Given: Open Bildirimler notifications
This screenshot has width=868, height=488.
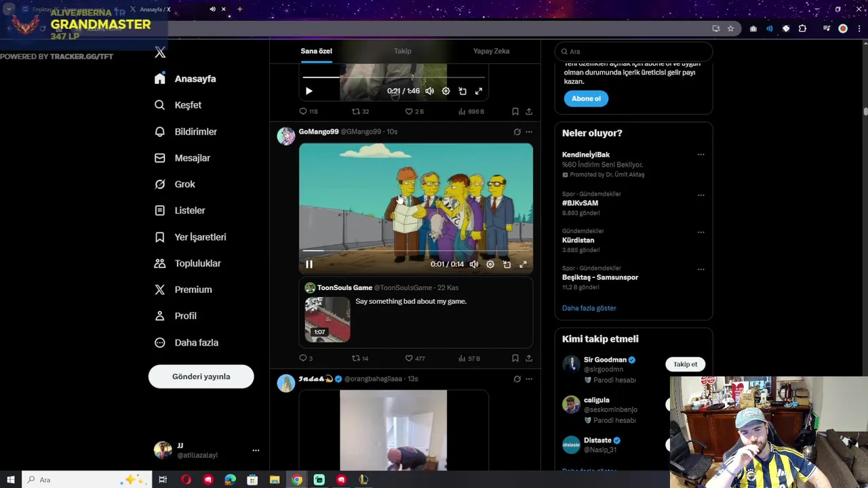Looking at the screenshot, I should (185, 131).
